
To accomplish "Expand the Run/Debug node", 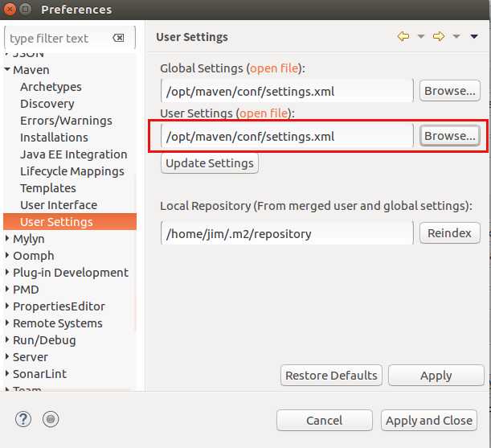I will [x=7, y=340].
